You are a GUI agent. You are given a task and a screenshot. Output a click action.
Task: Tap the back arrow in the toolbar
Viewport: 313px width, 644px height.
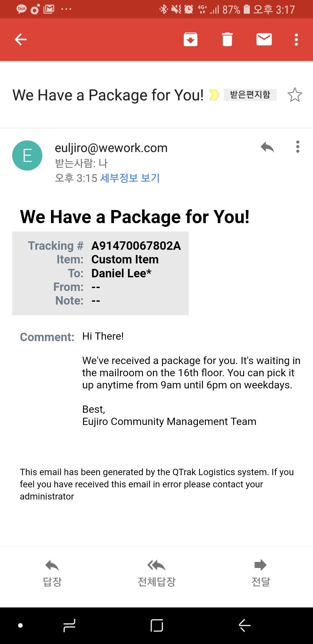point(21,39)
